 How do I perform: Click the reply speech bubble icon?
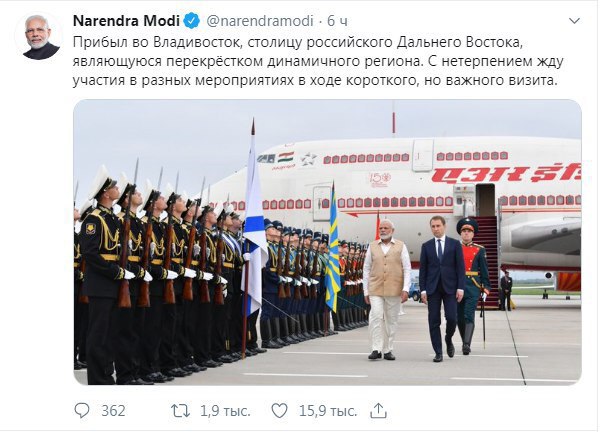[82, 411]
